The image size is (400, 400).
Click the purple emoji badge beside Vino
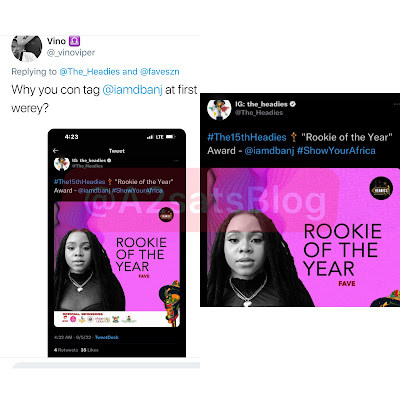coord(74,41)
